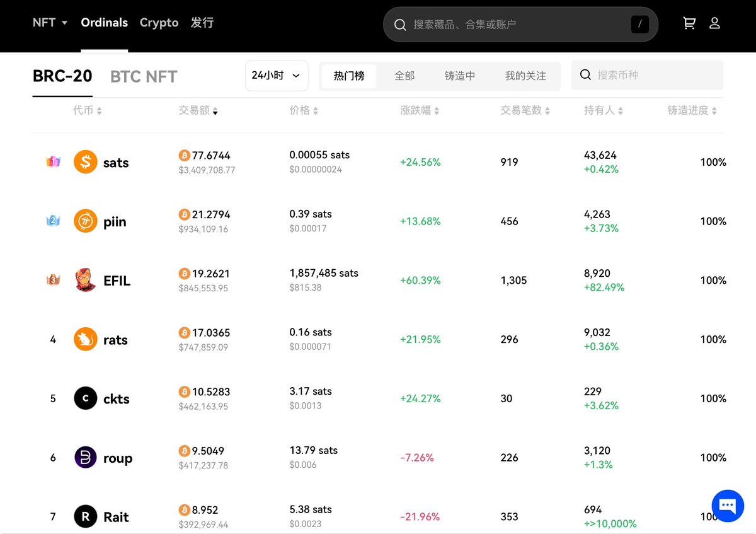Focus the 搜索币种 token search field
This screenshot has height=534, width=756.
pyautogui.click(x=648, y=75)
